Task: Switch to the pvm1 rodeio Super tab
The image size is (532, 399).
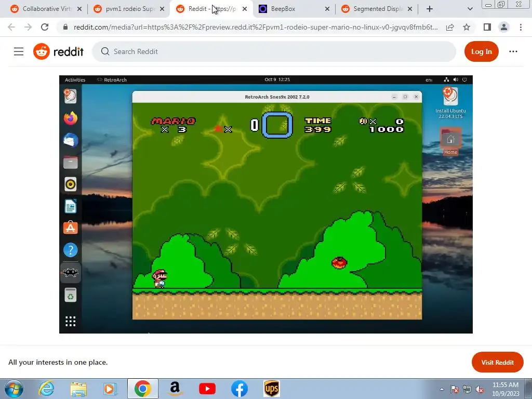Action: pos(129,9)
